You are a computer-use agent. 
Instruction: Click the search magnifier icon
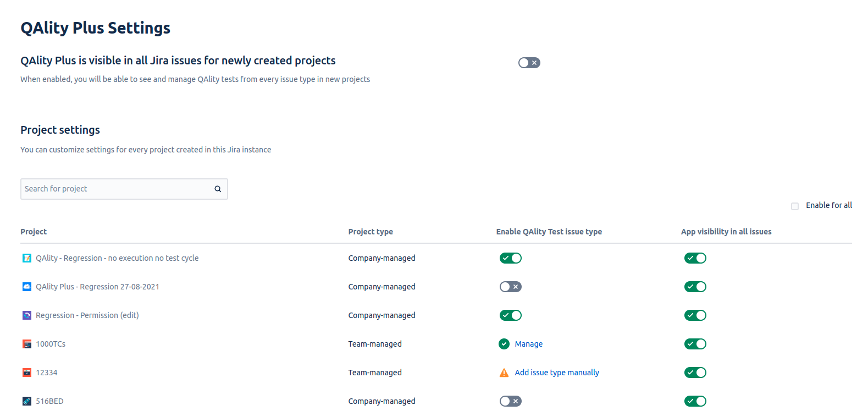click(x=218, y=189)
